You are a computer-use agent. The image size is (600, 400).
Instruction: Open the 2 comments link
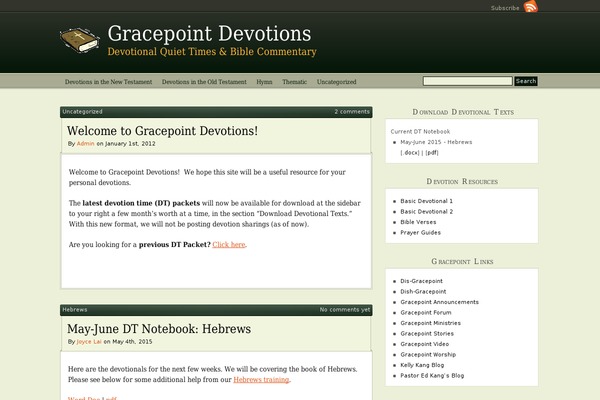click(x=352, y=112)
